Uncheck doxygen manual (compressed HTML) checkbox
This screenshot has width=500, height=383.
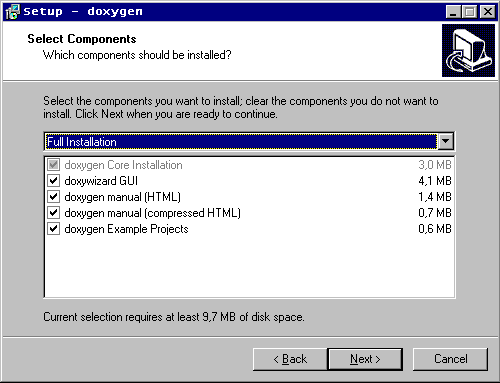(x=53, y=213)
